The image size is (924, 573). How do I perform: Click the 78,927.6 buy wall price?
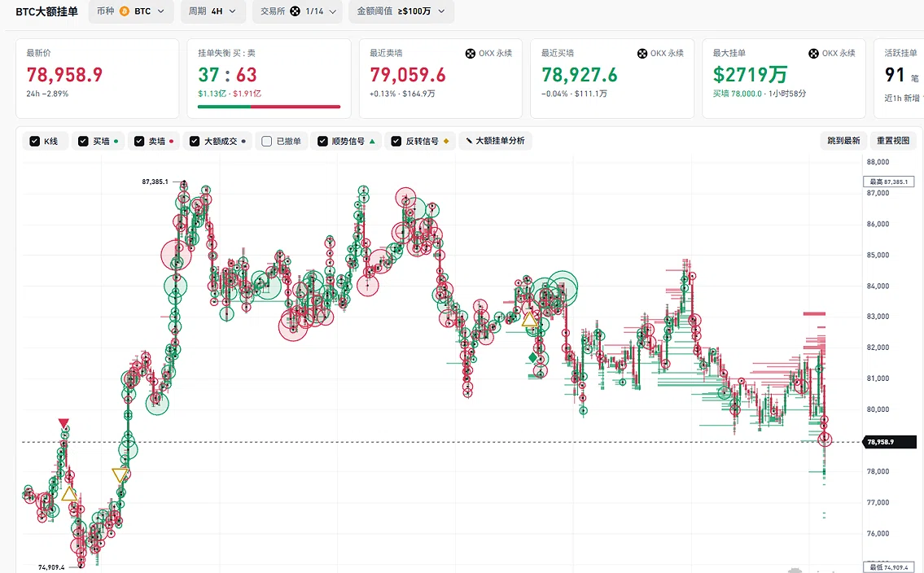point(580,75)
